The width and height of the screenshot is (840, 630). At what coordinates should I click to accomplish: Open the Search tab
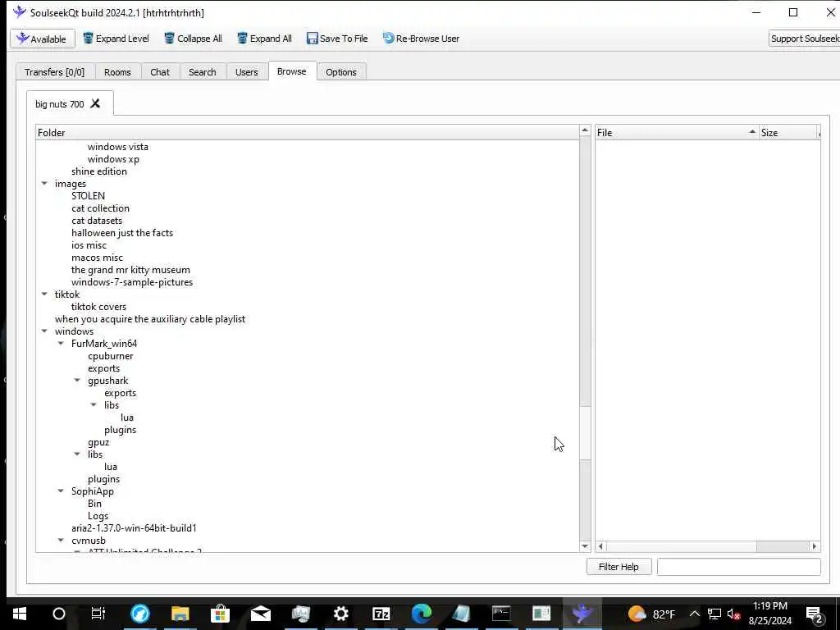coord(202,72)
